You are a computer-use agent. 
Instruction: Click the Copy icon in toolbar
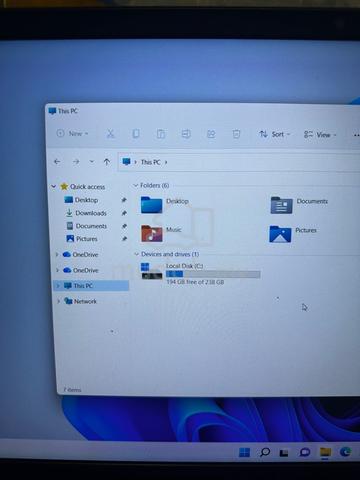(x=136, y=134)
